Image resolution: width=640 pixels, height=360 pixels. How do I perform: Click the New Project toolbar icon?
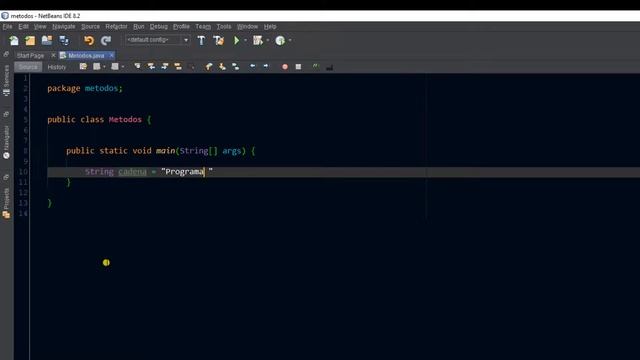pos(30,40)
